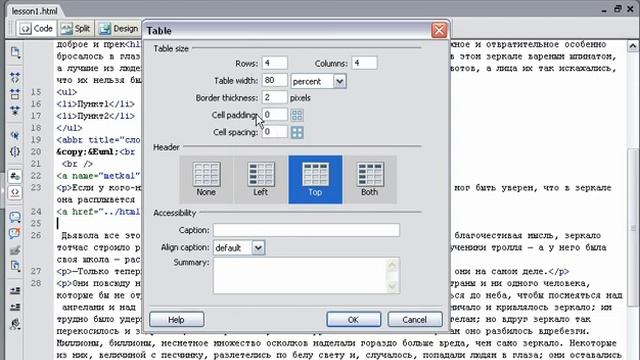Click Balance Braces icon
The image size is (640, 360).
[15, 151]
